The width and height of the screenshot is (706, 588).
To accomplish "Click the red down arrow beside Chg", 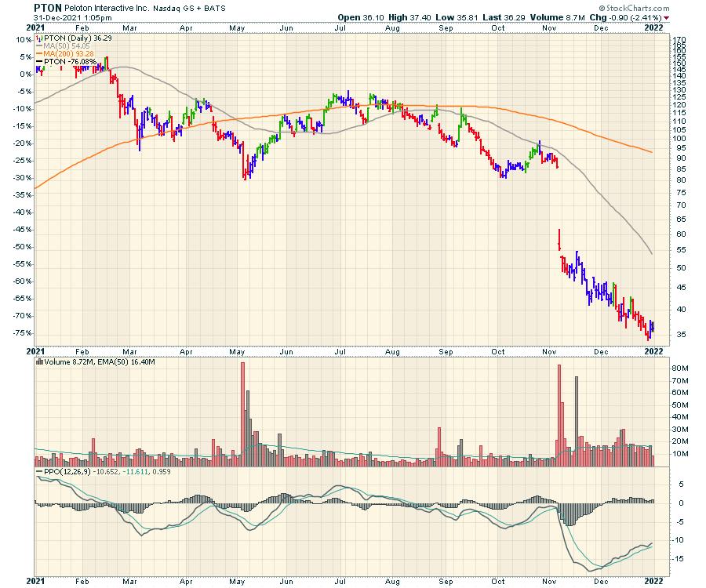I will 667,16.
